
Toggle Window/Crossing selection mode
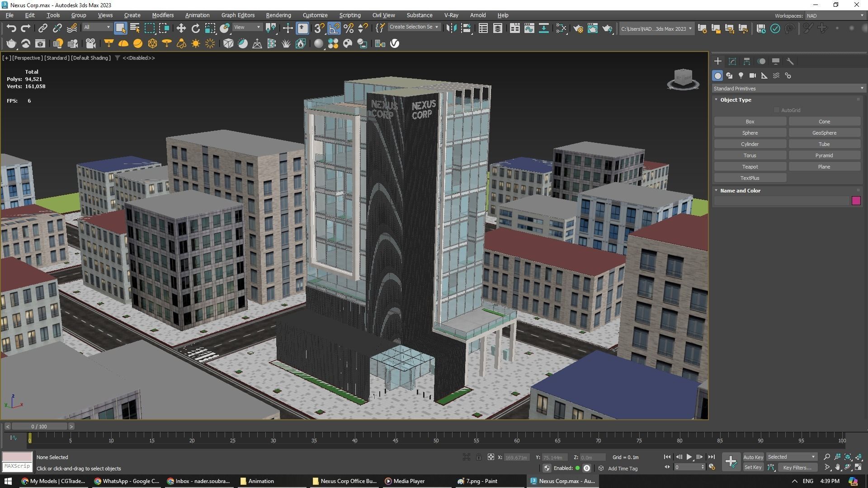164,28
